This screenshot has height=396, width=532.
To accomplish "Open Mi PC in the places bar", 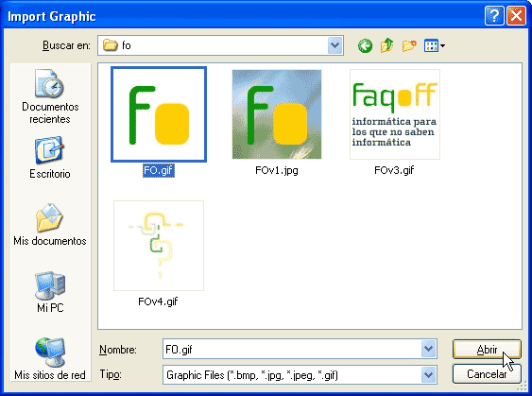I will pos(50,292).
